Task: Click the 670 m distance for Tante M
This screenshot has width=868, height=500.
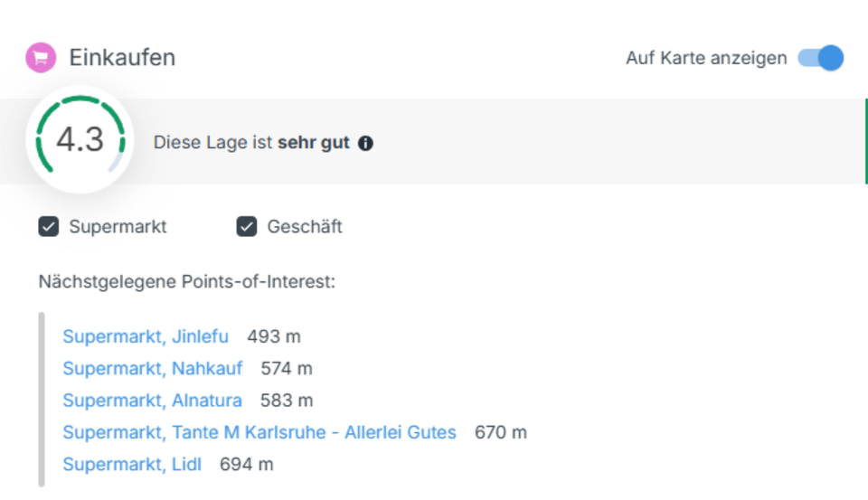Action: (501, 433)
